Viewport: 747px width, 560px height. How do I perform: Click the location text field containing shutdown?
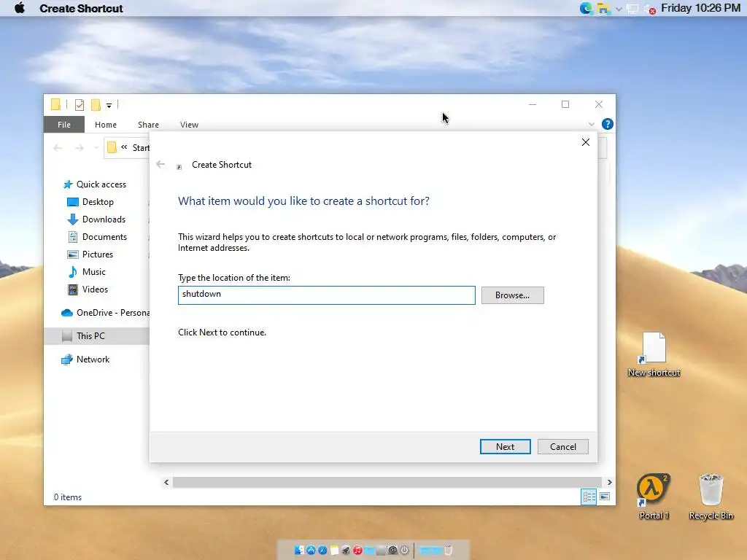click(x=327, y=295)
